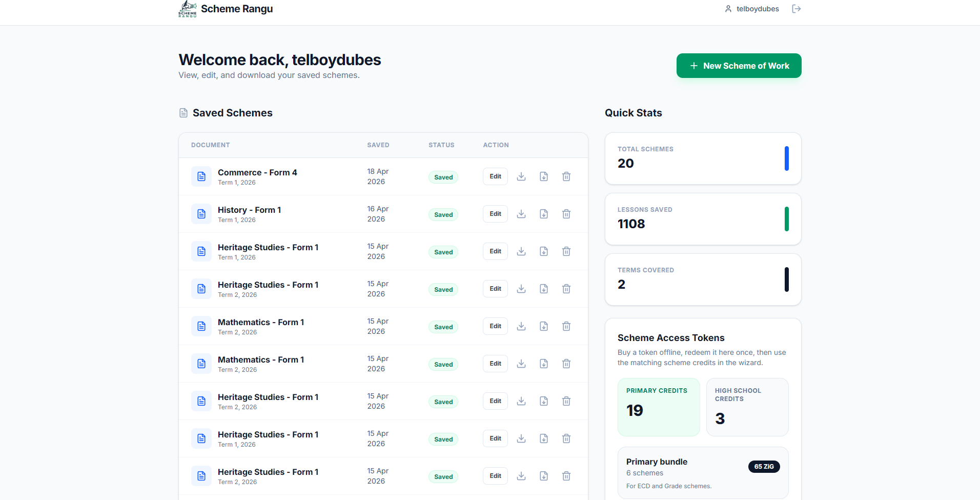Click the document icon for Commerce - Form 4
The image size is (980, 500).
(201, 176)
